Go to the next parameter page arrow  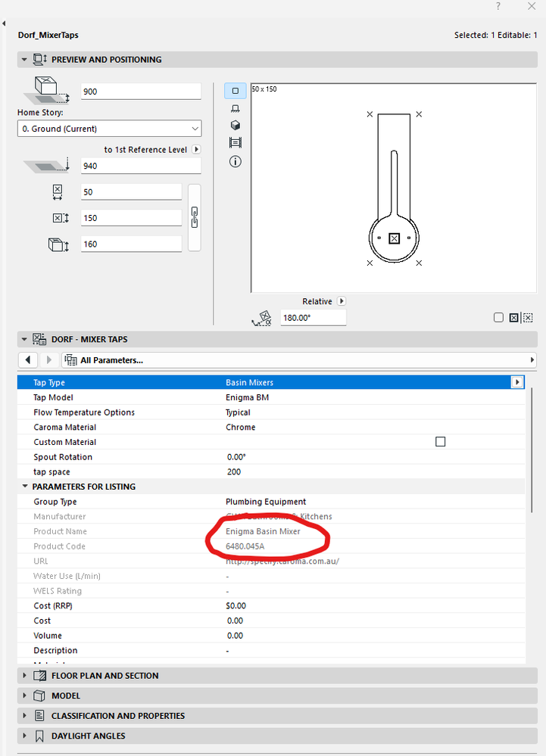[48, 359]
